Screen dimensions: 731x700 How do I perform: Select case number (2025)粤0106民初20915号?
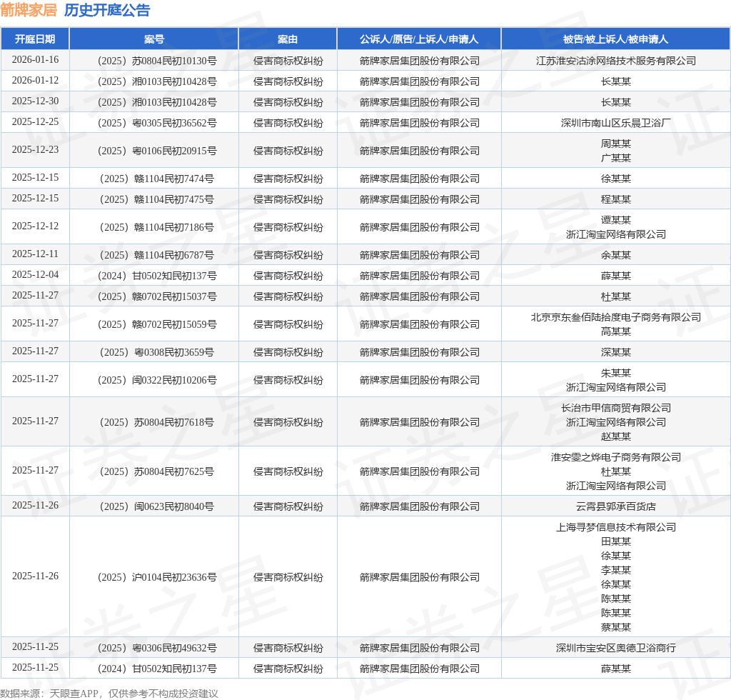tap(156, 151)
